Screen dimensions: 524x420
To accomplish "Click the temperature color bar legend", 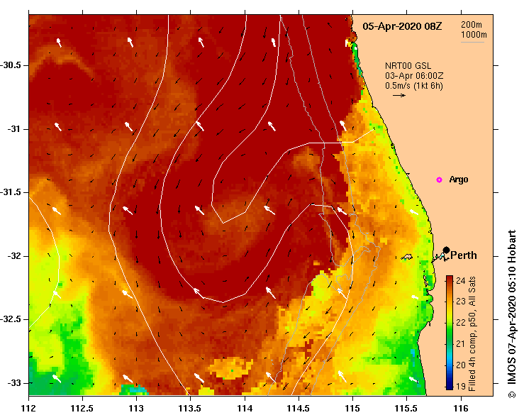I will pos(450,333).
